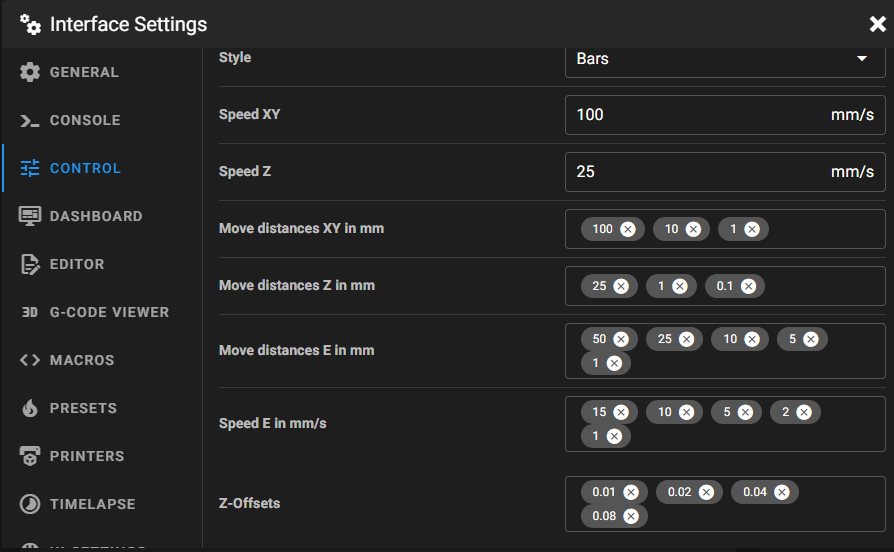The width and height of the screenshot is (894, 552).
Task: Open the Printers settings tab
Action: 102,456
